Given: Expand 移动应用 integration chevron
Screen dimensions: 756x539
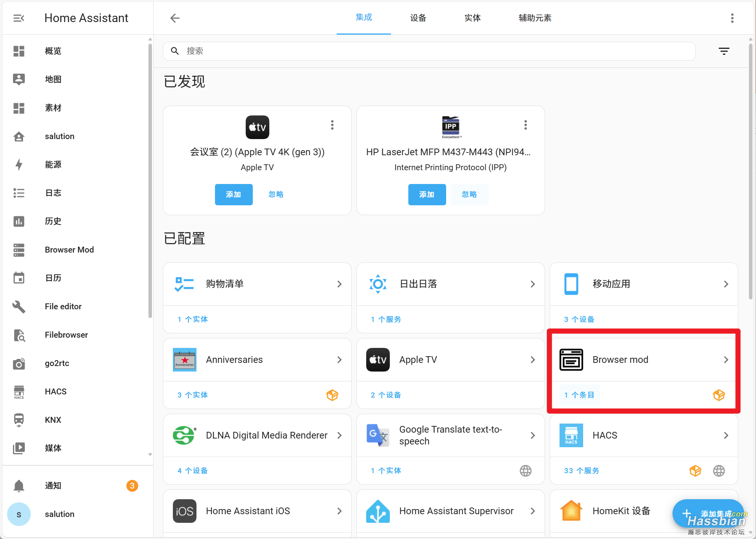Looking at the screenshot, I should click(726, 284).
